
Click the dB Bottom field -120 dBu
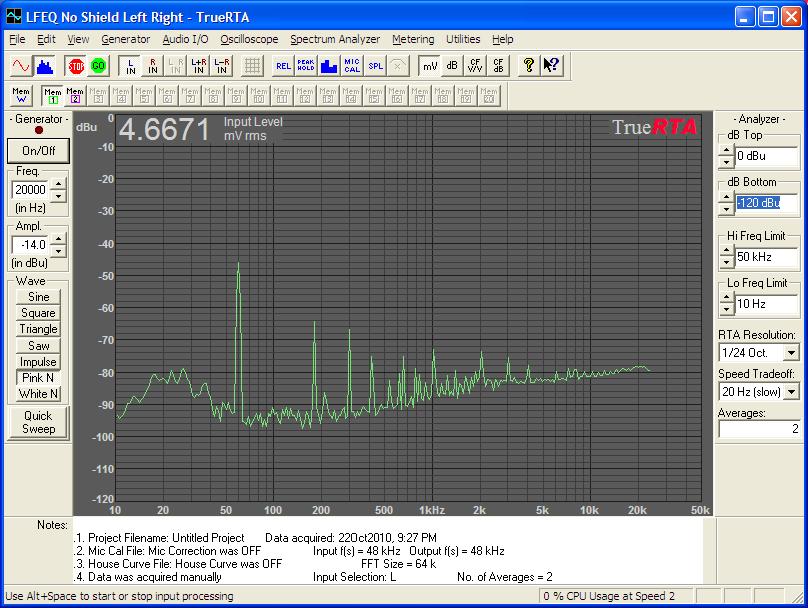click(x=766, y=203)
